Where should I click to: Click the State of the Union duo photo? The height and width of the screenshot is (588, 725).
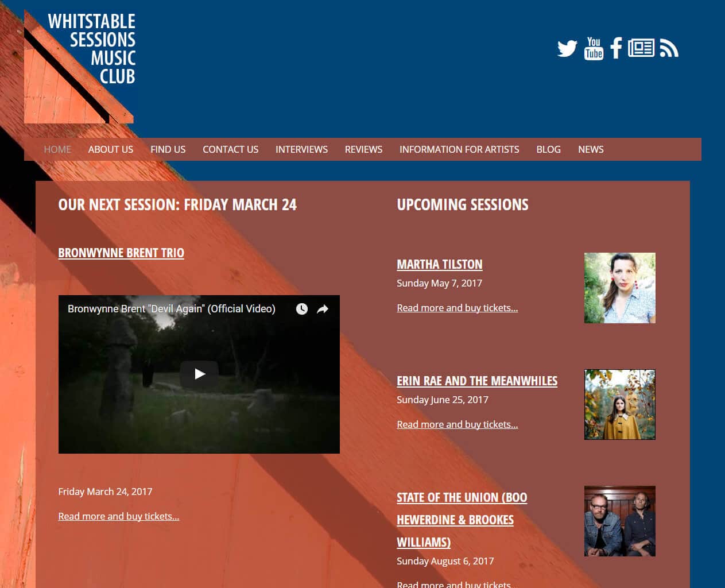tap(620, 521)
